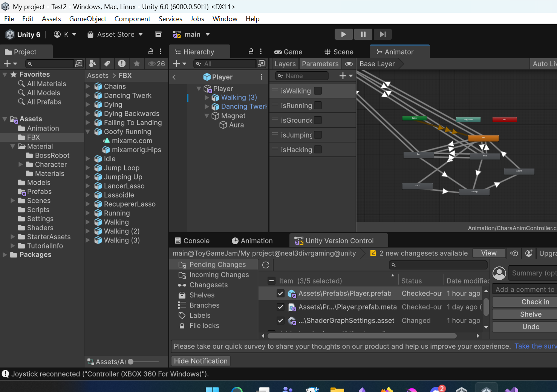557x392 pixels.
Task: Open the account K dropdown
Action: (65, 34)
